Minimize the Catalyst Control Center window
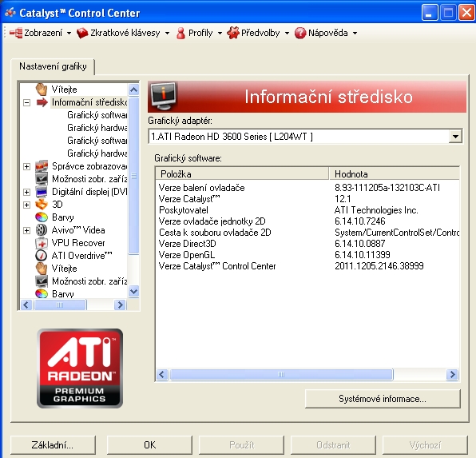Image resolution: width=476 pixels, height=458 pixels. (429, 13)
